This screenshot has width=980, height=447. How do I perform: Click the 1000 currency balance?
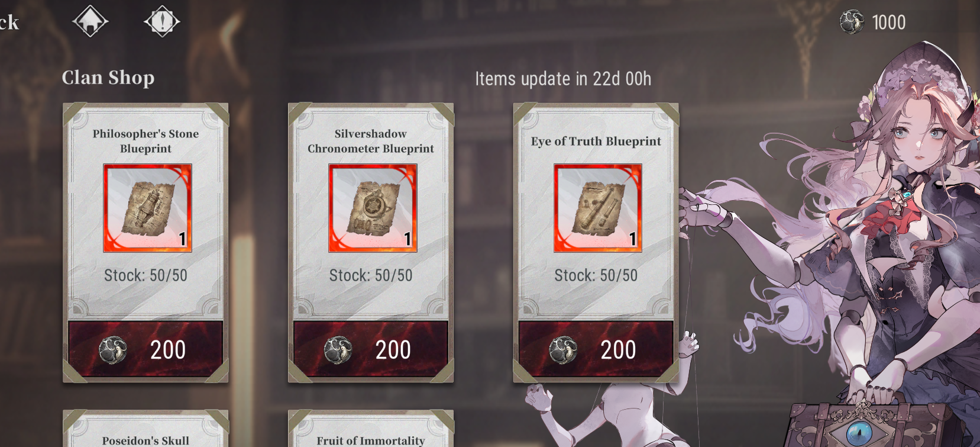pos(889,22)
